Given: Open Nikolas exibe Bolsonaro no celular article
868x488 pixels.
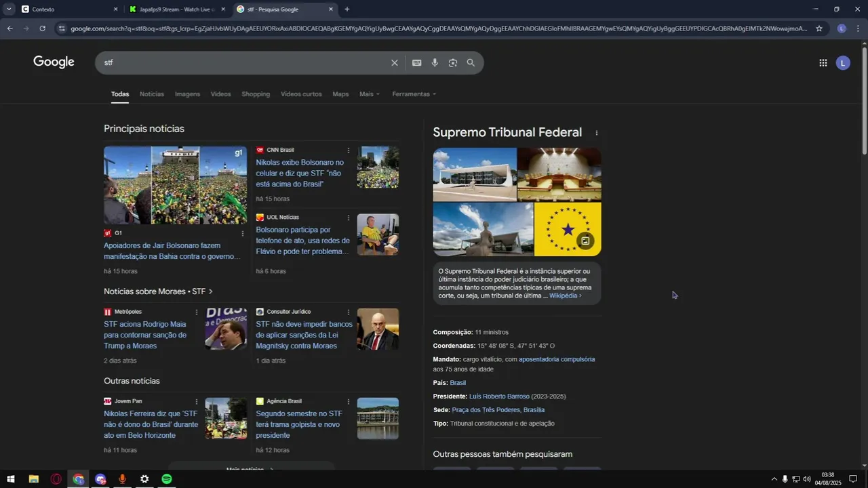Looking at the screenshot, I should coord(300,174).
